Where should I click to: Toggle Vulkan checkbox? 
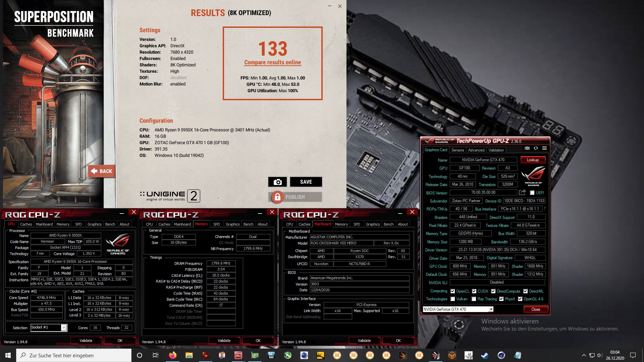(x=452, y=299)
